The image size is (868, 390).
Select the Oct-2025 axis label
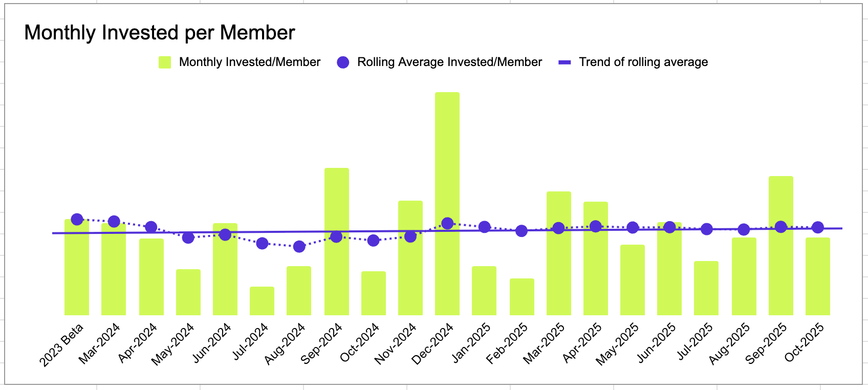pos(805,342)
